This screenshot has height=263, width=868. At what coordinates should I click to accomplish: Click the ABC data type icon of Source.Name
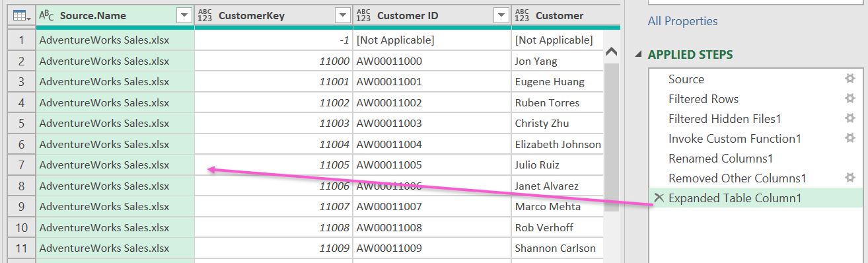(x=46, y=15)
